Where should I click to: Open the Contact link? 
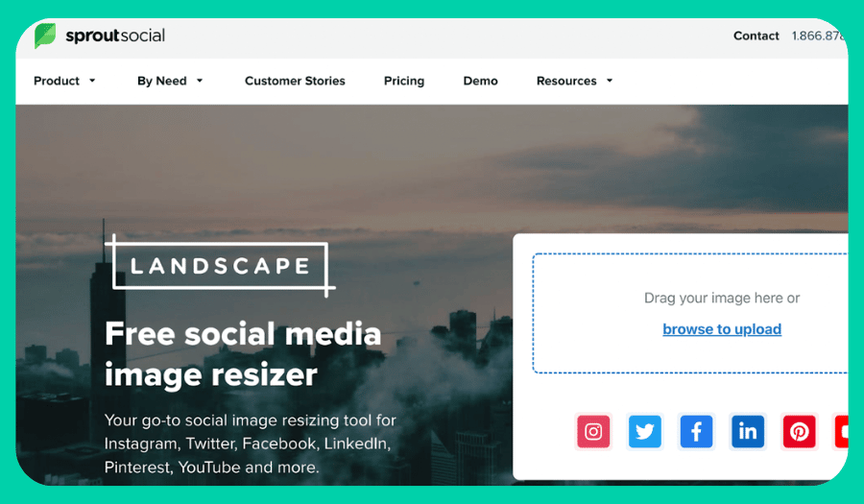(756, 36)
